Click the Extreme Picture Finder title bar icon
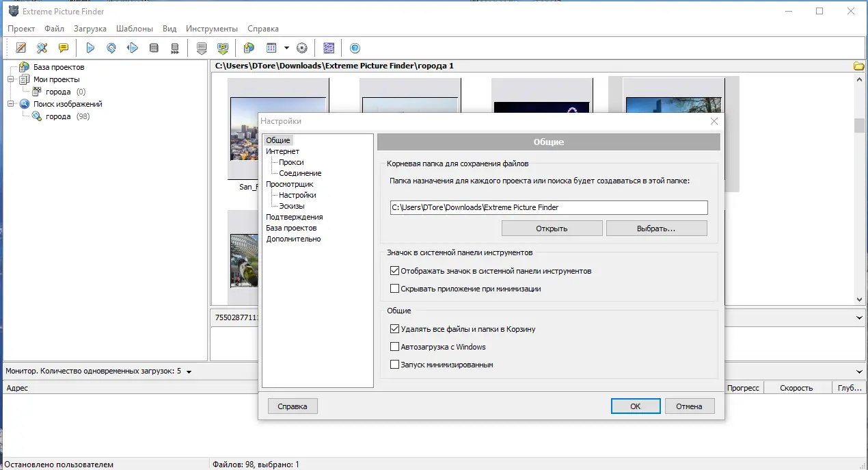The width and height of the screenshot is (868, 470). pos(13,11)
